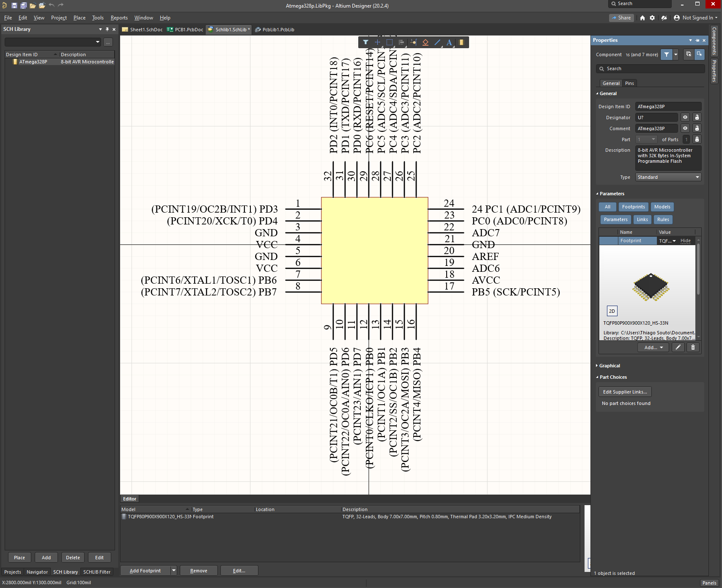Screen dimensions: 722x588
Task: Select the Move Objects cross tool
Action: 377,42
